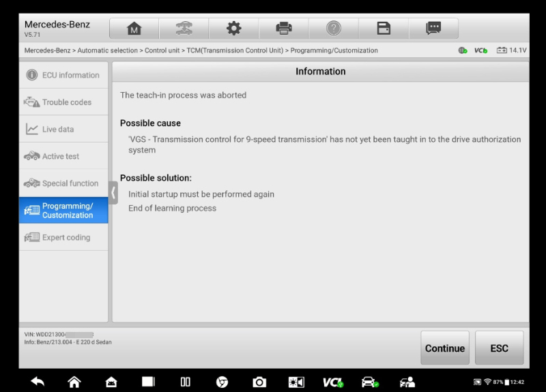Viewport: 546px width, 392px height.
Task: Switch to Live data tab
Action: [x=63, y=129]
